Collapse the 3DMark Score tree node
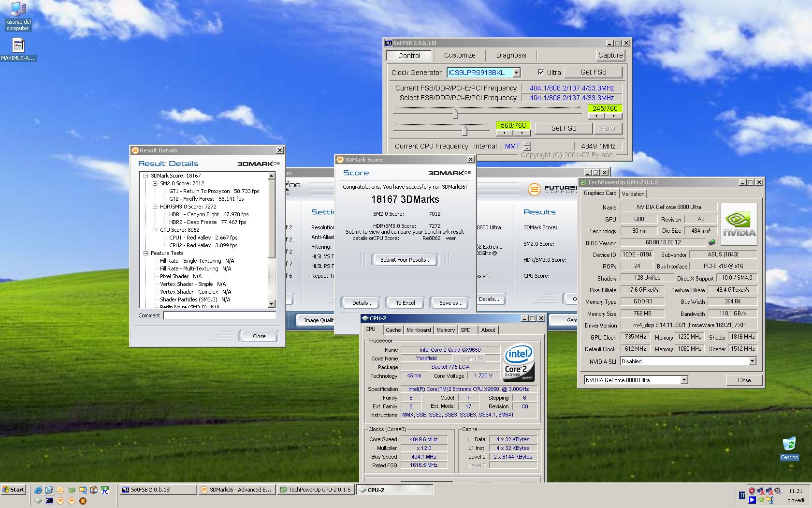The width and height of the screenshot is (812, 508). [146, 176]
